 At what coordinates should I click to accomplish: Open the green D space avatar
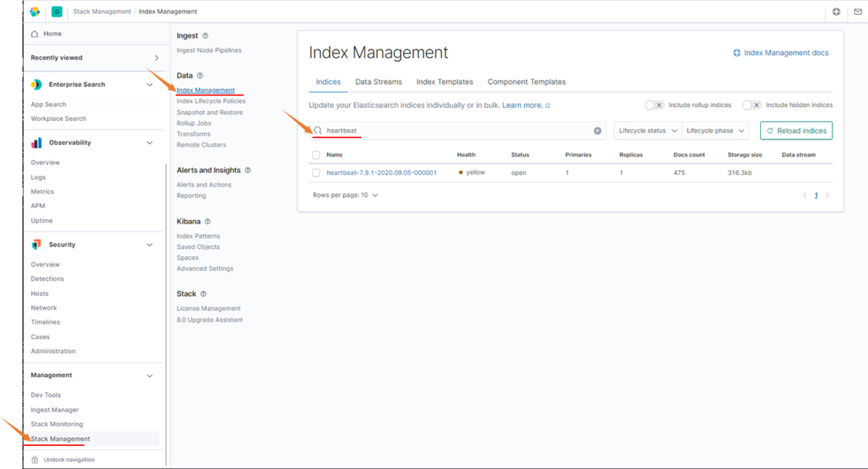click(56, 12)
